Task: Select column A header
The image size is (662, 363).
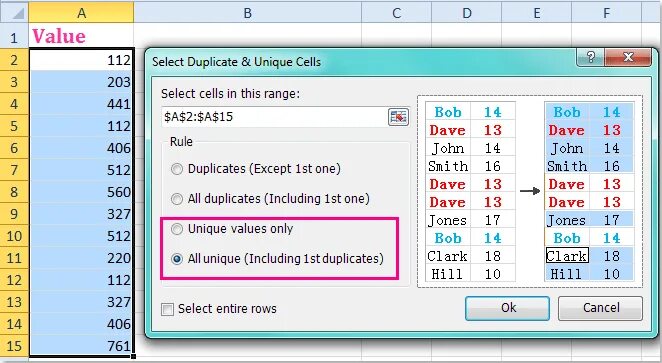Action: [x=81, y=13]
